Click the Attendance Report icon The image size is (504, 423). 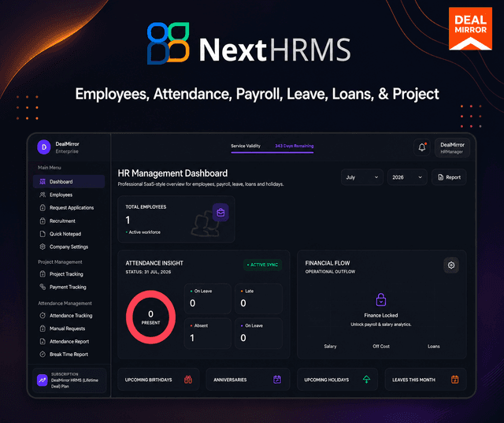point(43,341)
